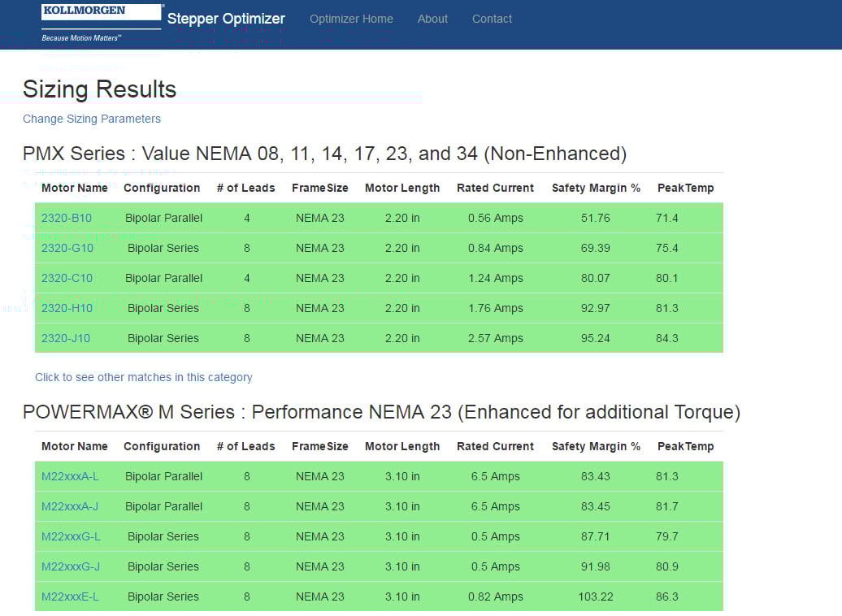The image size is (842, 616).
Task: Open the Stepper Optimizer title link
Action: point(226,19)
